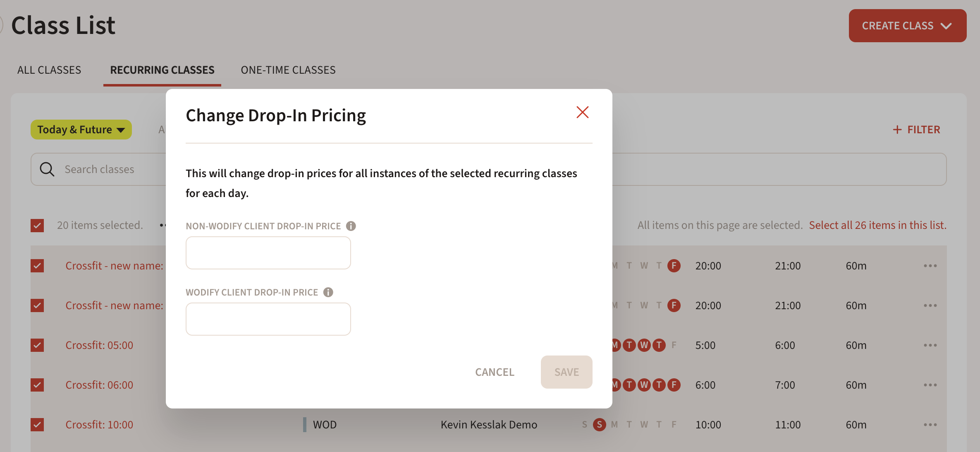Expand the Create Class dropdown
980x452 pixels.
click(907, 26)
